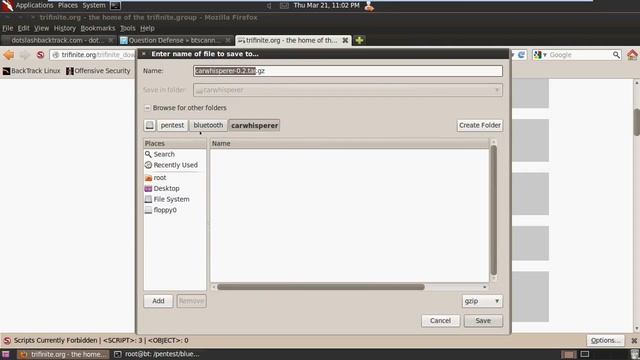640x360 pixels.
Task: Open the Firefox View menu
Action: click(x=41, y=28)
